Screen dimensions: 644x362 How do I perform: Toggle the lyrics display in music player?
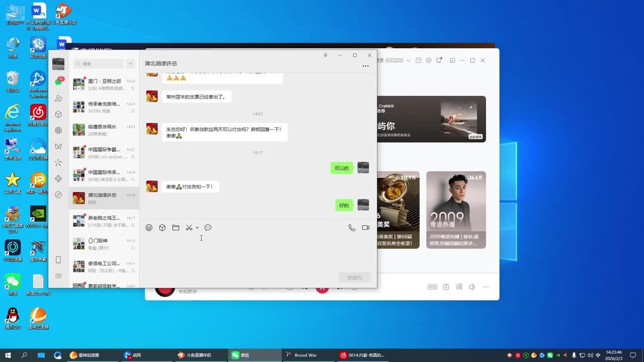pyautogui.click(x=459, y=287)
